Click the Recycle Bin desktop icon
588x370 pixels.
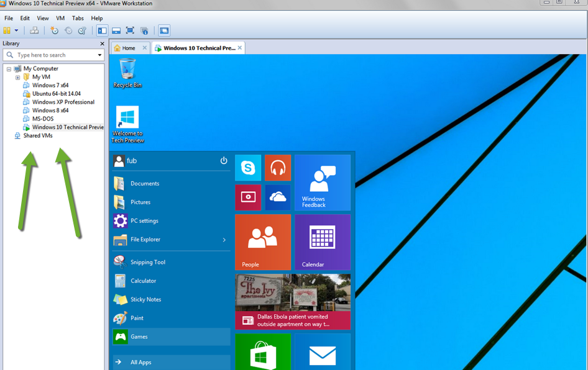click(x=127, y=73)
